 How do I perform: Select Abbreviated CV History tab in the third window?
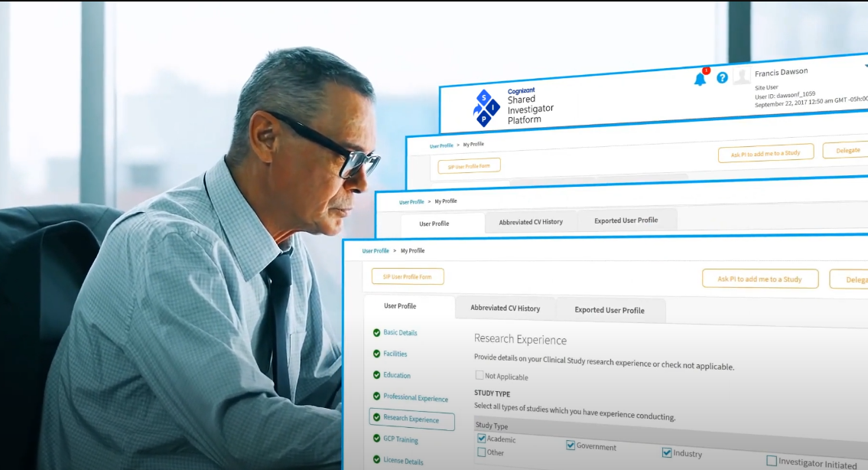point(531,222)
